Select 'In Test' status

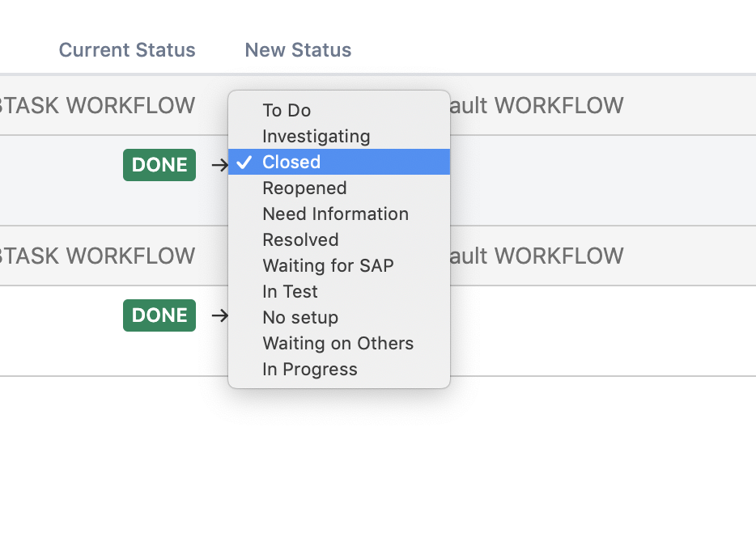coord(339,291)
